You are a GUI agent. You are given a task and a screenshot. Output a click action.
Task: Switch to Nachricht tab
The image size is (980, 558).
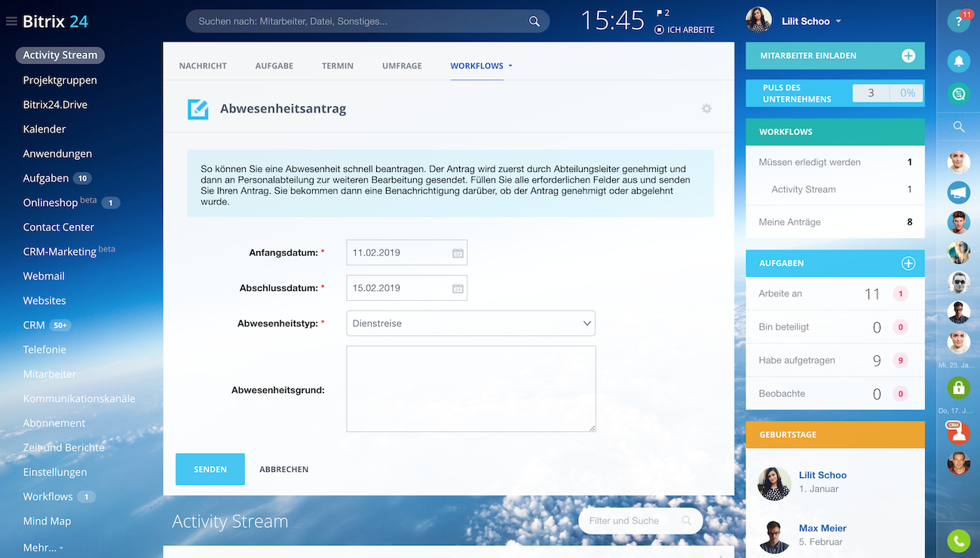click(203, 66)
